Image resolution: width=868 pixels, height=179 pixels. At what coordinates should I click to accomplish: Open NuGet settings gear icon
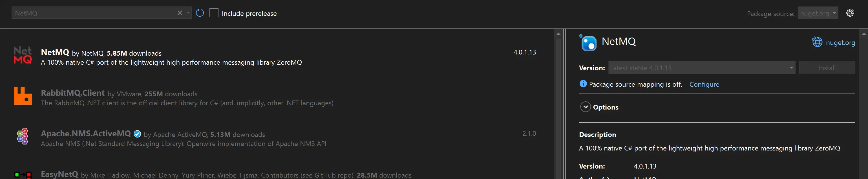[x=850, y=13]
